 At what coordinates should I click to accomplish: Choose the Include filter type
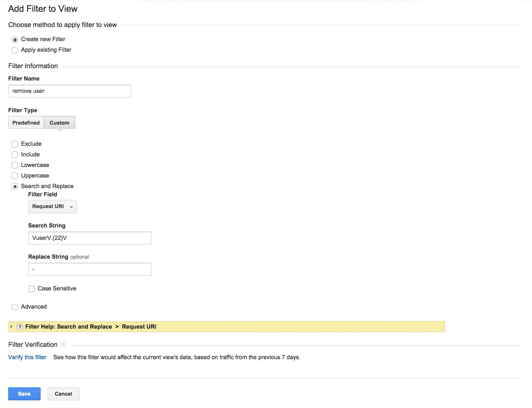(14, 154)
